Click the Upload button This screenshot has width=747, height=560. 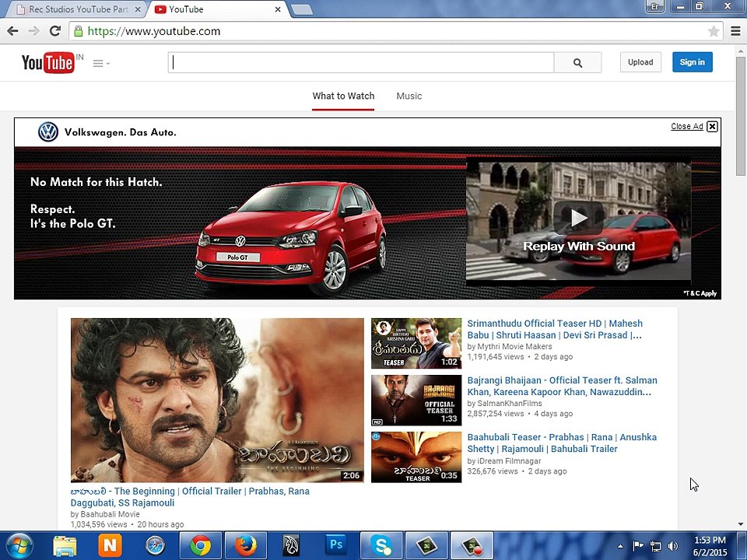[640, 62]
